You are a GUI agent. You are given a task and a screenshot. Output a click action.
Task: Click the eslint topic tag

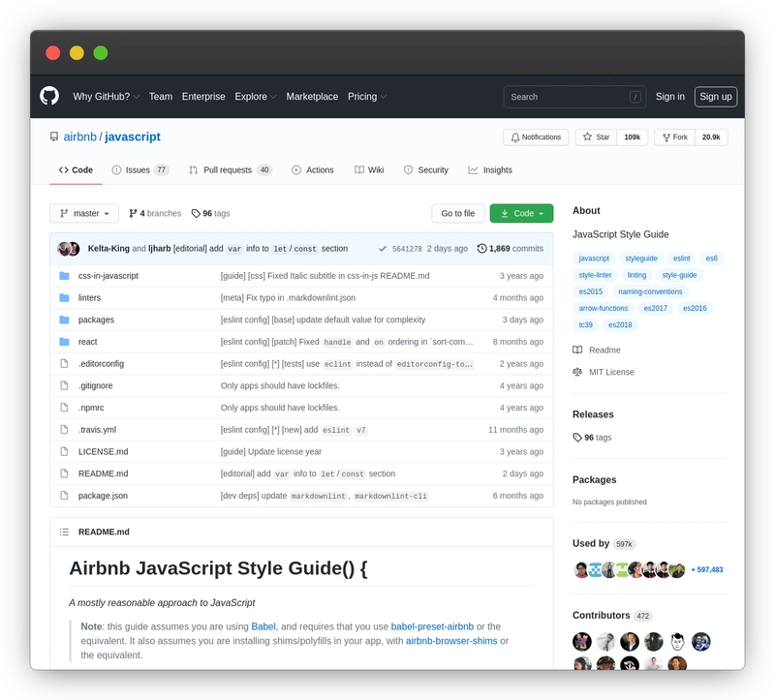click(x=682, y=259)
